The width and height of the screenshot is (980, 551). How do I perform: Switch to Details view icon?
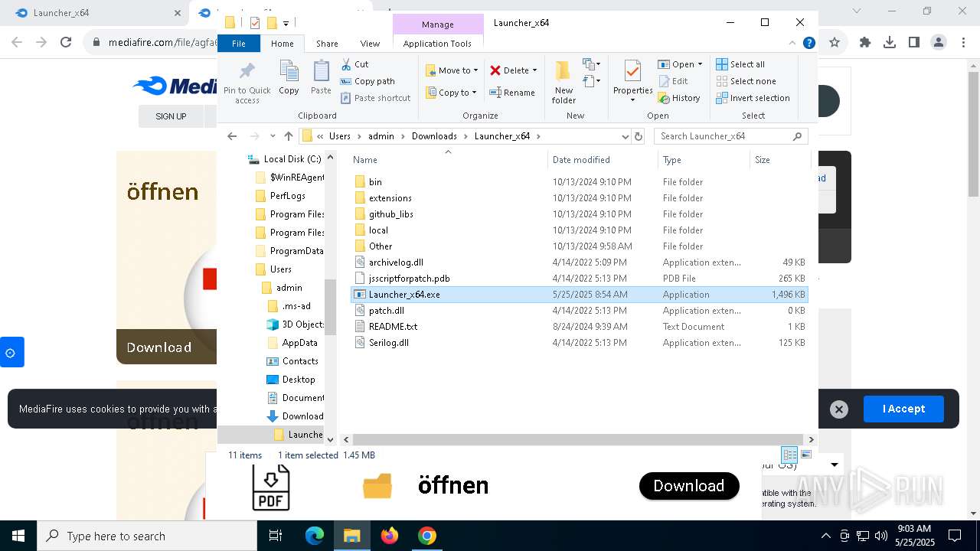click(x=789, y=455)
